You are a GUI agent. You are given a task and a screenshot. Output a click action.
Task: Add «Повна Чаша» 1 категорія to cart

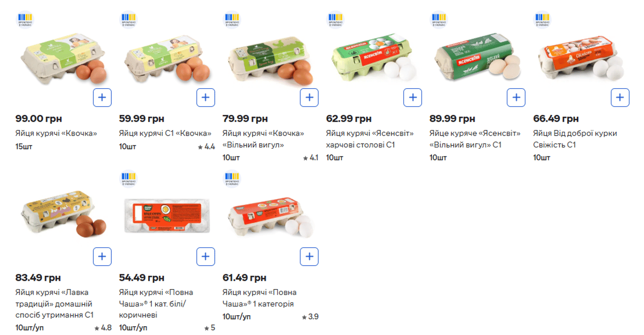[309, 256]
